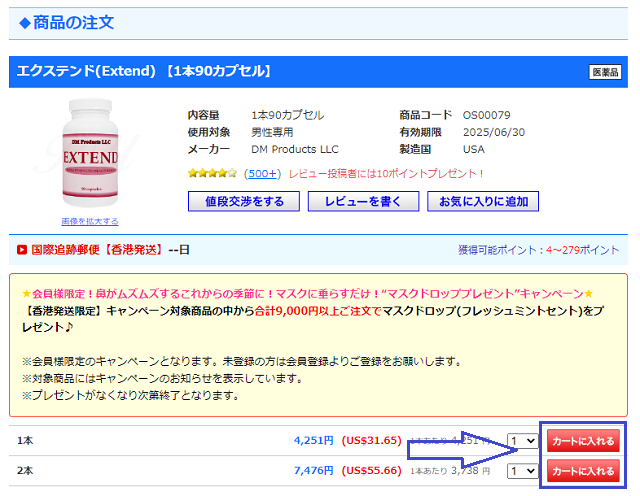Click the 商品の注文 section heading
Viewport: 640px width, 496px height.
[x=73, y=23]
